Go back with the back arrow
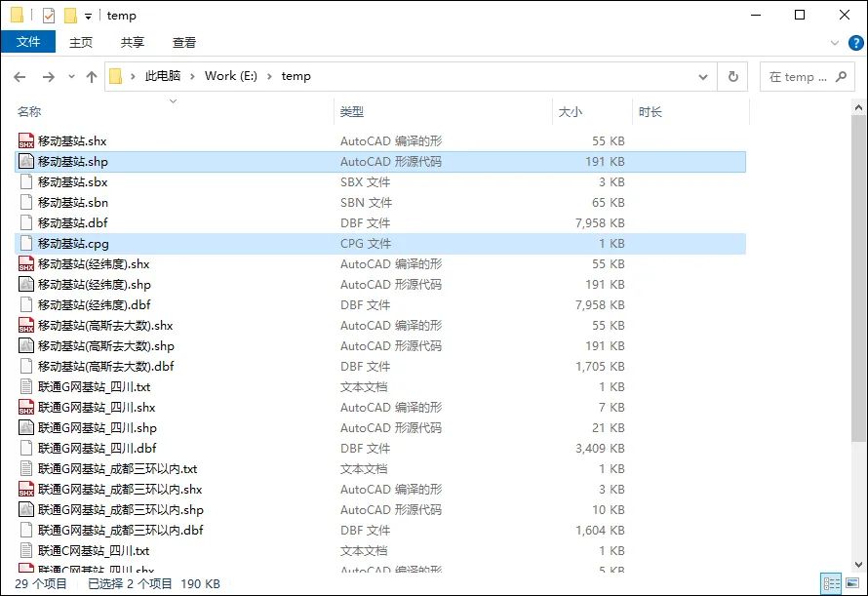The width and height of the screenshot is (868, 596). click(x=20, y=76)
